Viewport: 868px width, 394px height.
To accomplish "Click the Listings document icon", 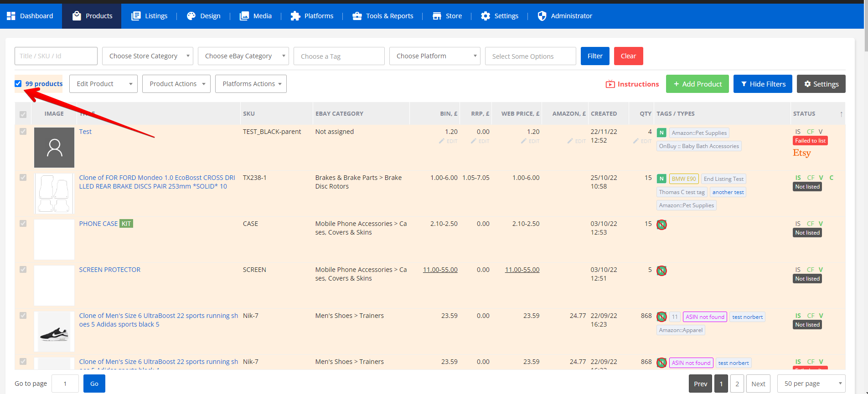I will [x=136, y=16].
